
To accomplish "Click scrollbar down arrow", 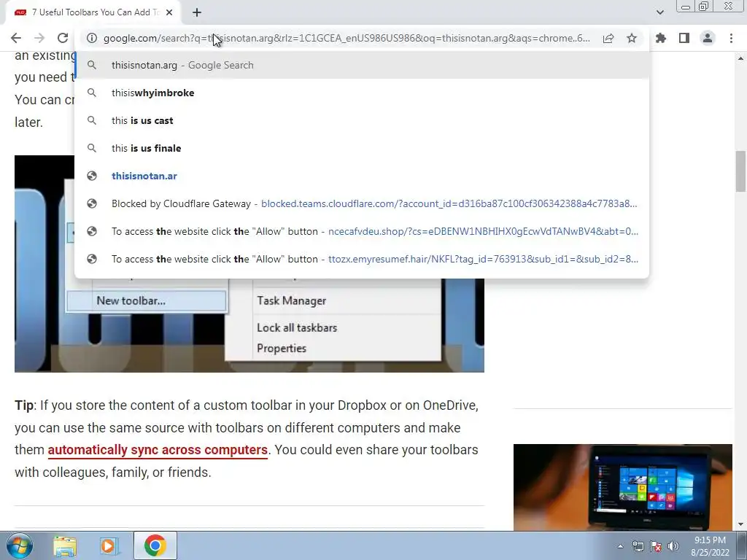I will (x=740, y=525).
